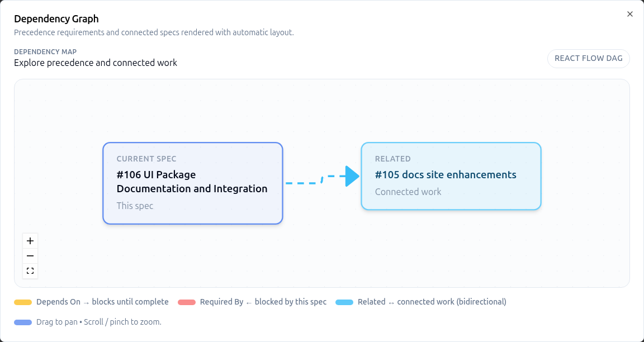Select the dashed arrow connecting the two specs

321,180
